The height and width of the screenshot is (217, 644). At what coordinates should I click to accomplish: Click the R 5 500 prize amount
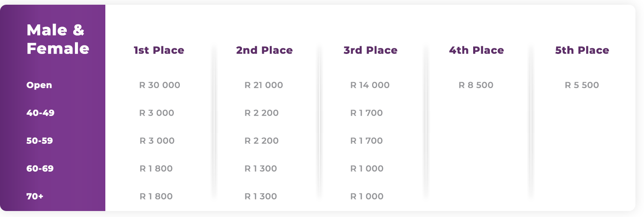582,85
